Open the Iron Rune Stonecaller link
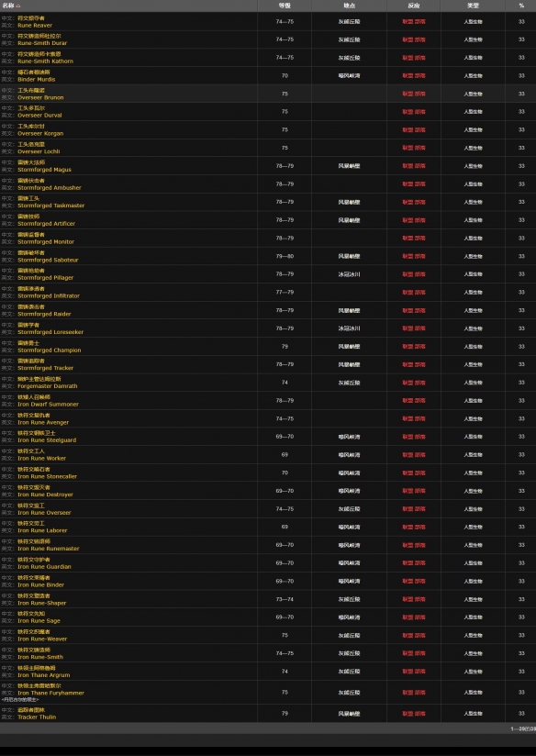This screenshot has width=536, height=756. coord(48,476)
